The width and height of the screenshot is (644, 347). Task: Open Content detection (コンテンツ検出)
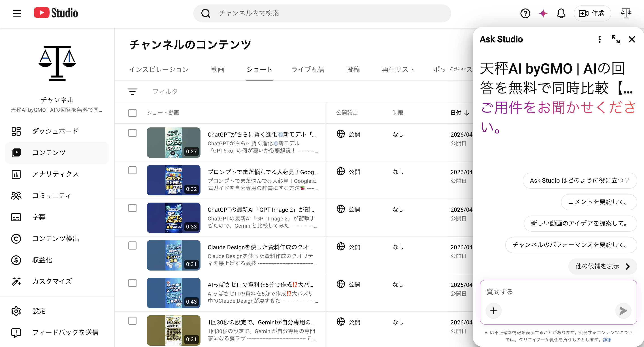tap(57, 239)
